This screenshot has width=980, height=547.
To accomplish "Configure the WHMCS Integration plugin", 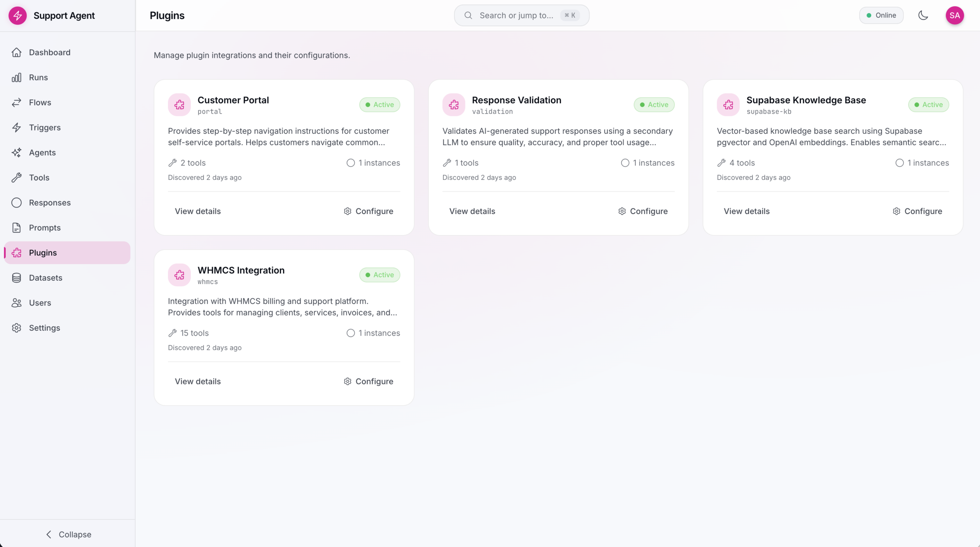I will coord(368,382).
